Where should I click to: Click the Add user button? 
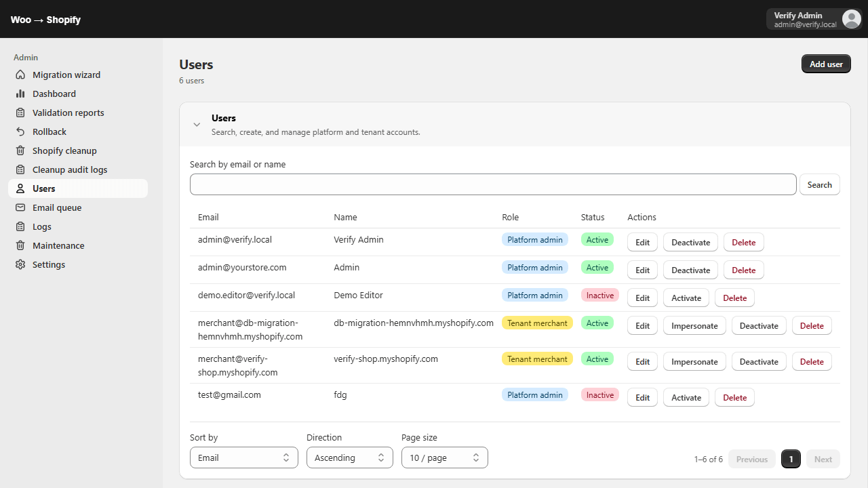point(826,64)
